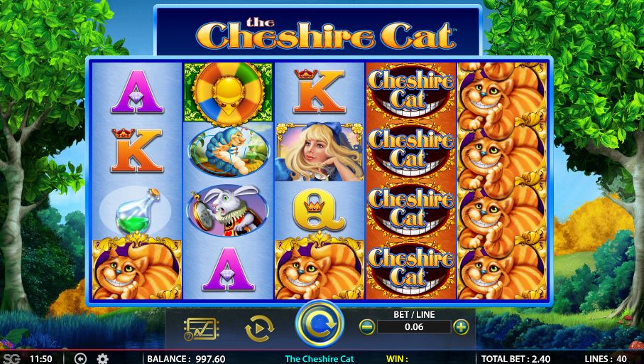Click the SG logo in status bar
This screenshot has width=644, height=364.
point(10,358)
